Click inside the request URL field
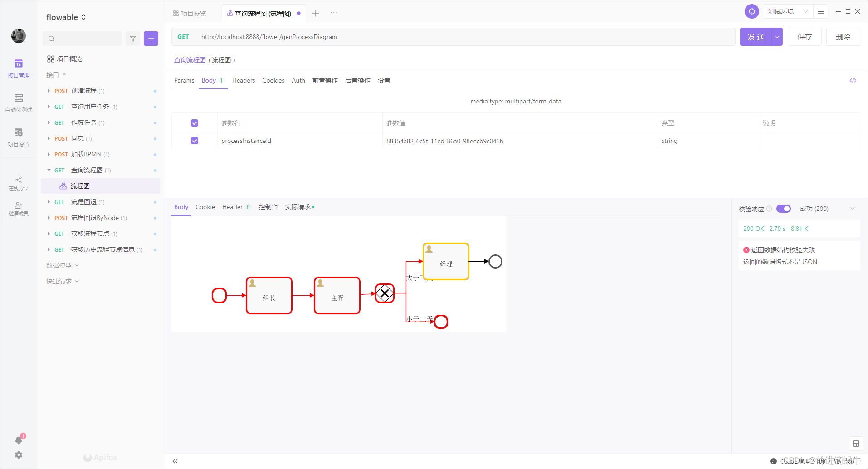This screenshot has height=469, width=868. click(x=408, y=37)
